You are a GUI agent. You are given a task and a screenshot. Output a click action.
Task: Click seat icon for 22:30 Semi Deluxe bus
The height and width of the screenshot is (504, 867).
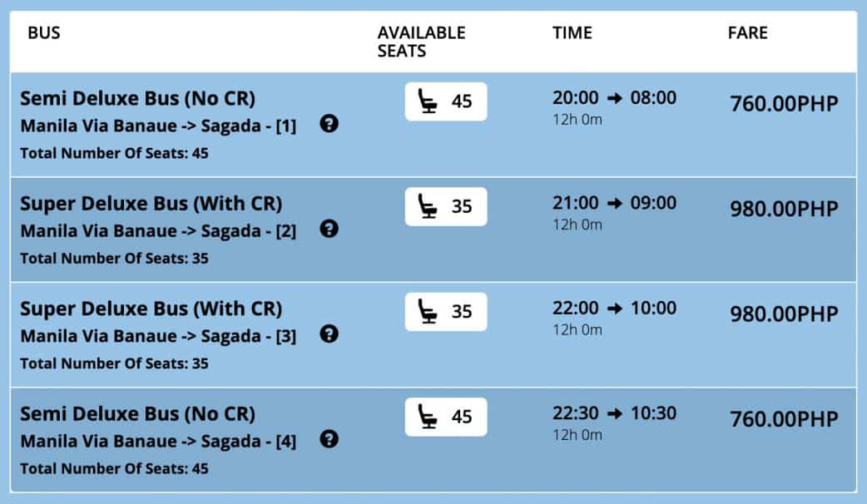pyautogui.click(x=428, y=417)
